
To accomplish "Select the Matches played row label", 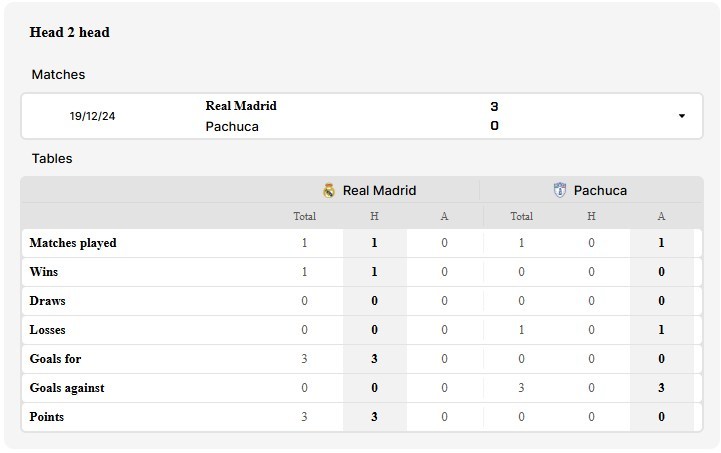I will [73, 243].
